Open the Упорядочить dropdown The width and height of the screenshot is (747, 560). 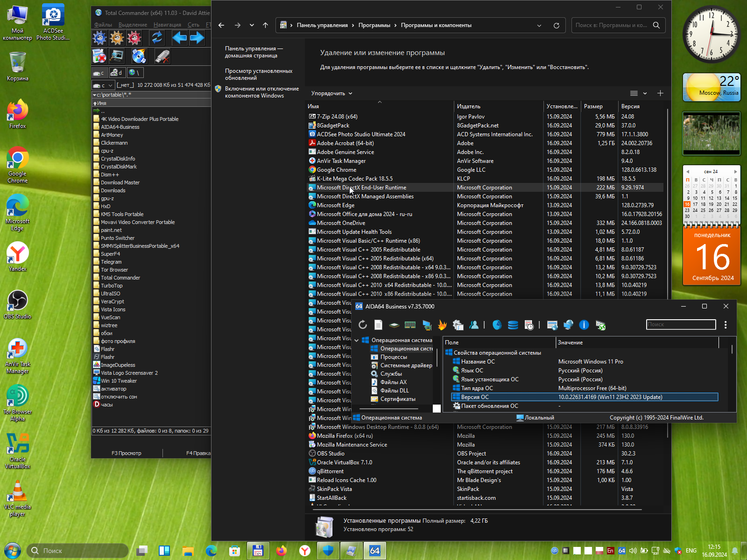click(x=332, y=93)
